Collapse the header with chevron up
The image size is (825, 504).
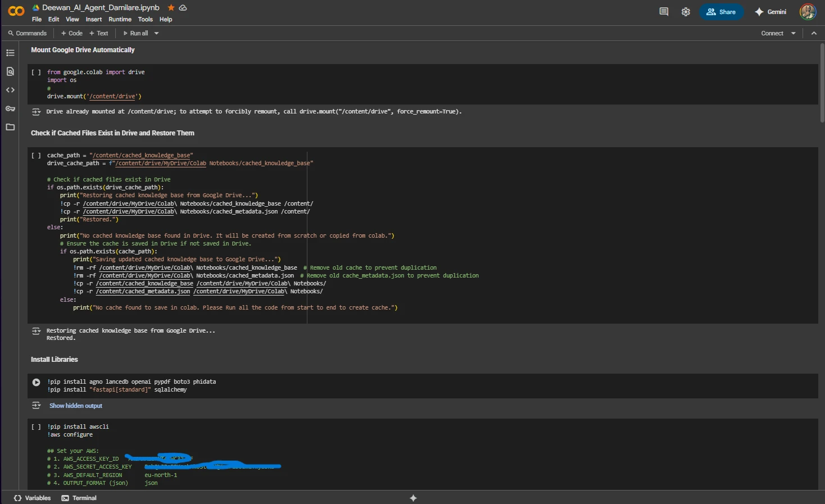(x=814, y=33)
